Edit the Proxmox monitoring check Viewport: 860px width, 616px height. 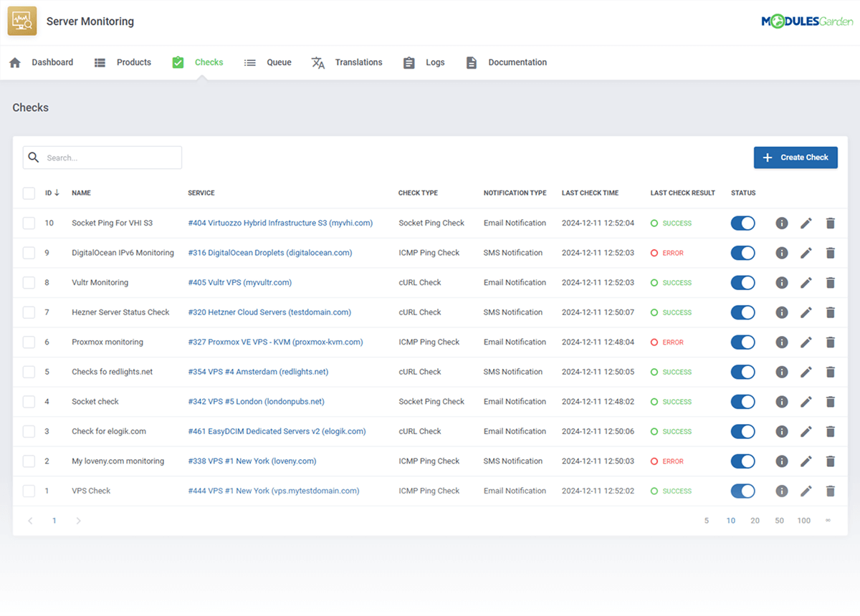coord(806,342)
